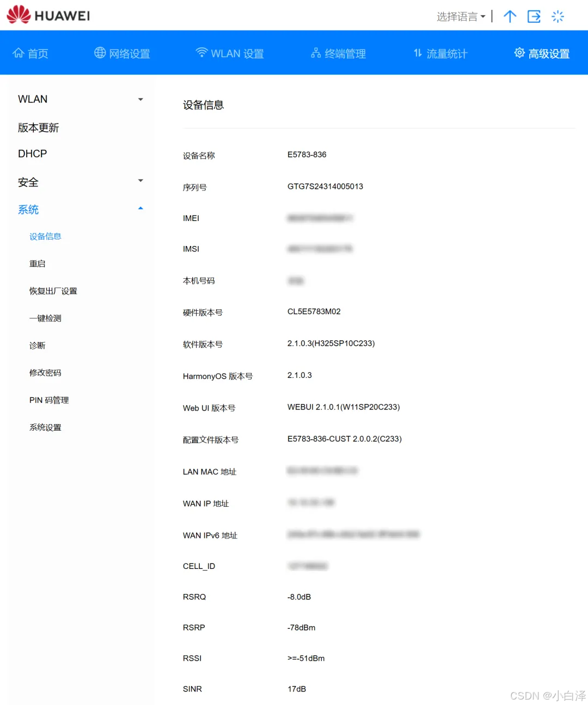Click the IMEI label

coord(191,218)
